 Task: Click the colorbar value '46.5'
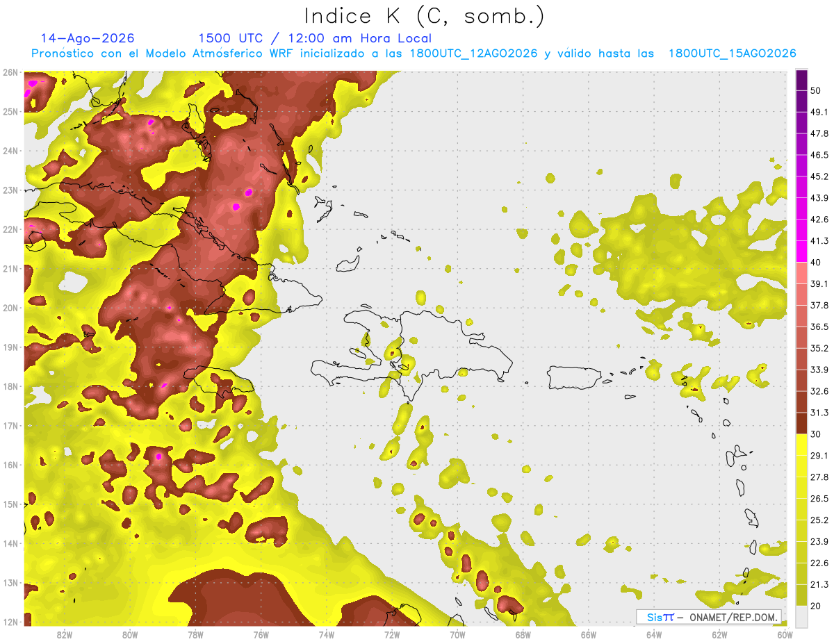[819, 155]
